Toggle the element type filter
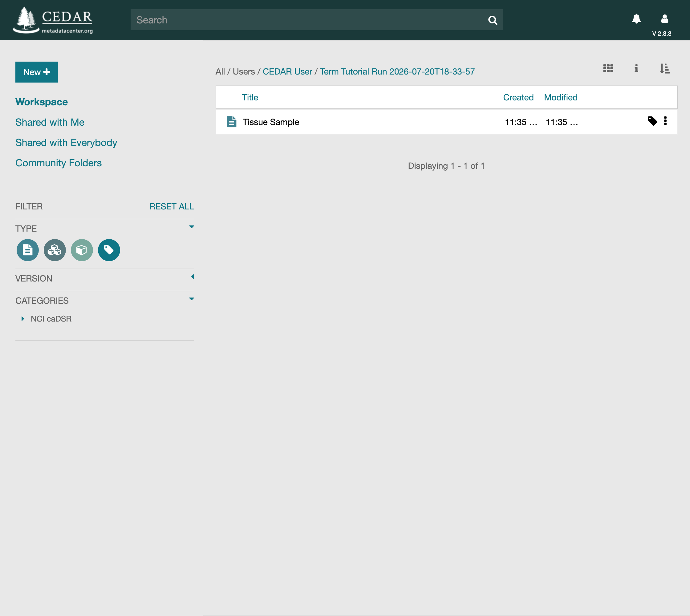690x616 pixels. click(x=55, y=250)
